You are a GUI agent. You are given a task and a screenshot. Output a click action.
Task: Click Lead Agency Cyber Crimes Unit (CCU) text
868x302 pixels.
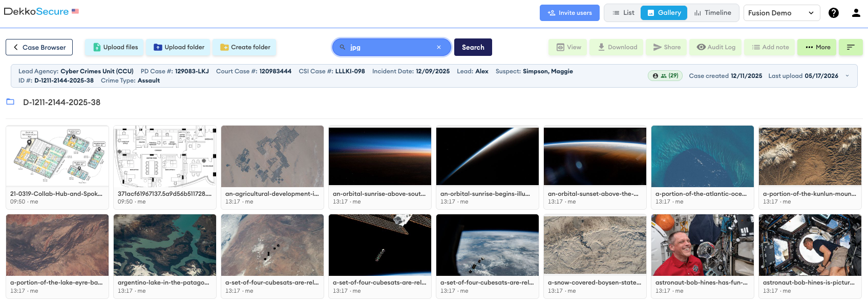(x=76, y=71)
